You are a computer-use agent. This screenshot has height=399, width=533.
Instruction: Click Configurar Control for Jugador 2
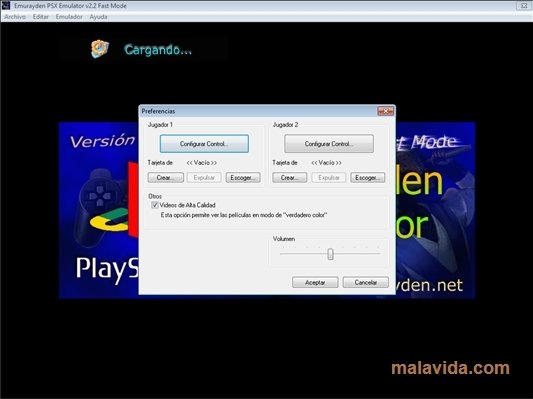click(329, 144)
